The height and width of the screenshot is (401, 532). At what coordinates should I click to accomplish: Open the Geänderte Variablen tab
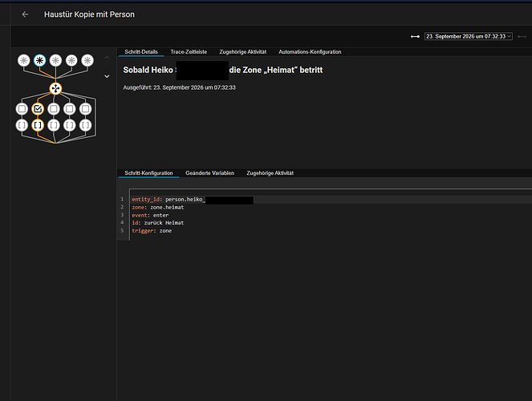click(209, 173)
